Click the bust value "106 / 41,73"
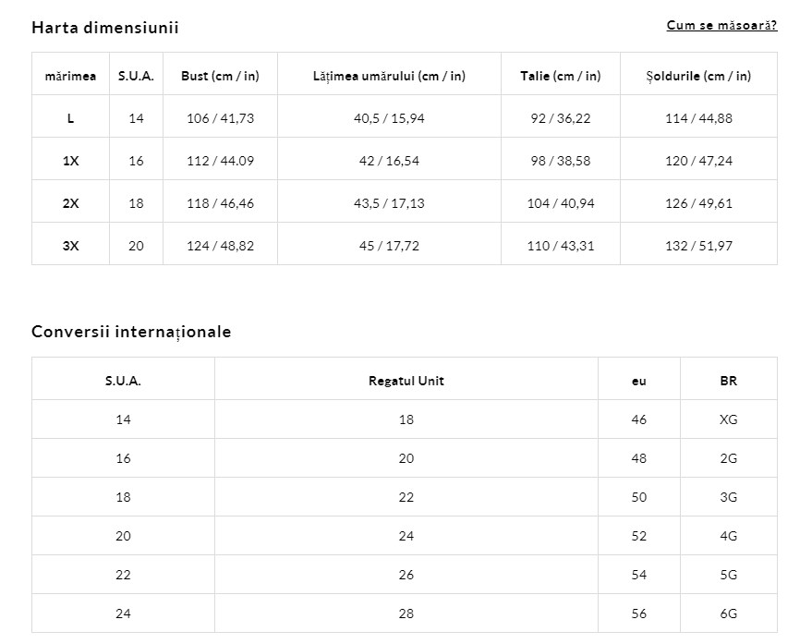Screen dimensions: 812x644 pyautogui.click(x=220, y=118)
